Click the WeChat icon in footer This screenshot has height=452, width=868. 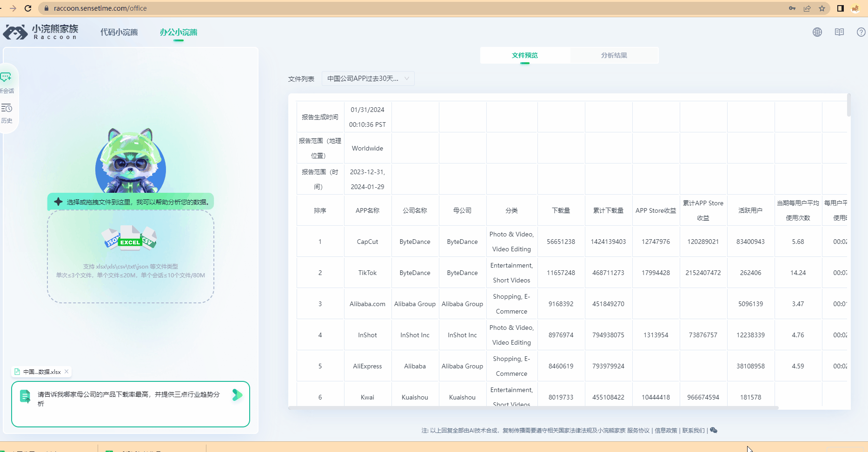(x=714, y=431)
